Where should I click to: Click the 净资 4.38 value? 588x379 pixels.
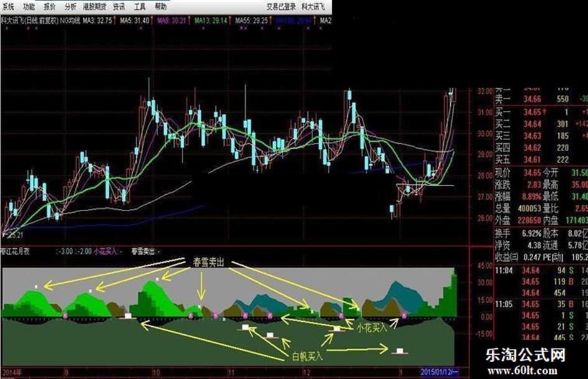pyautogui.click(x=534, y=245)
